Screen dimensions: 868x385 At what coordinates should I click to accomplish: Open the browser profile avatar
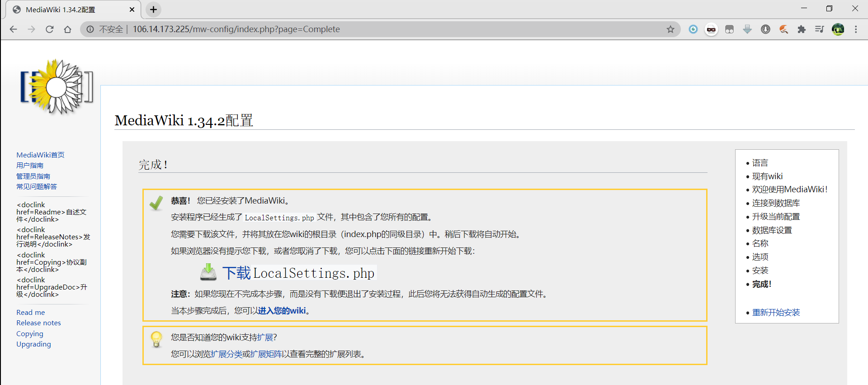point(838,29)
